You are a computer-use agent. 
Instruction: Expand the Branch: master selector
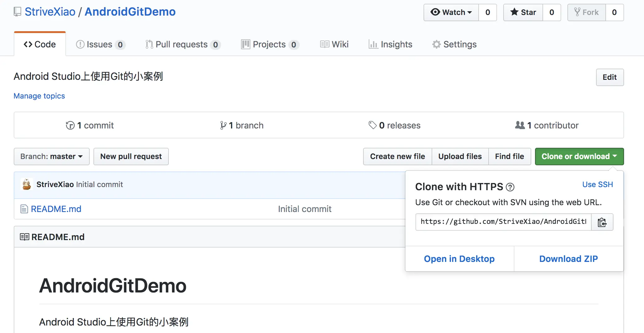[52, 157]
